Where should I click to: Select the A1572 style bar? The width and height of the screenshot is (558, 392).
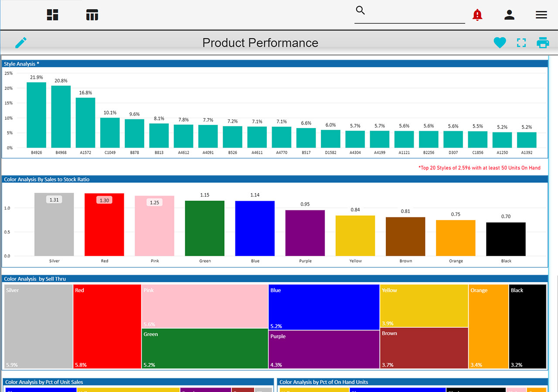pos(85,122)
